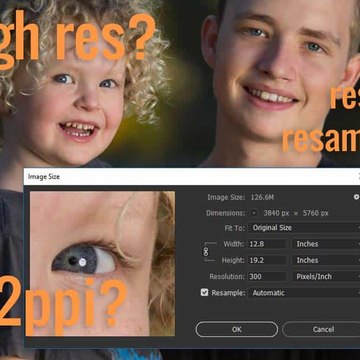
Task: Open the Width units Inches dropdown
Action: (x=326, y=244)
